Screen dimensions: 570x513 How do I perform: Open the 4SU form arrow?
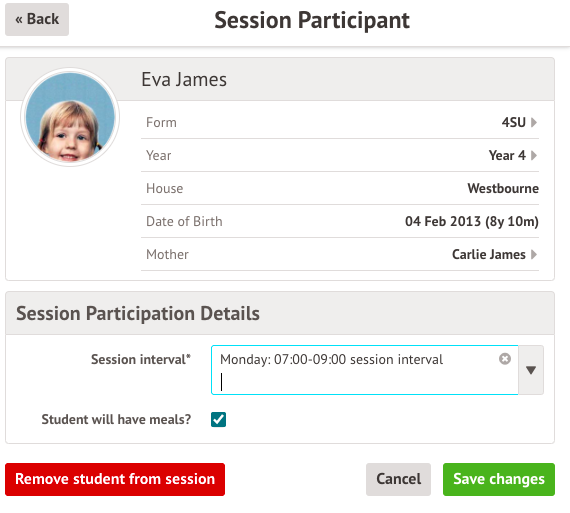click(534, 122)
